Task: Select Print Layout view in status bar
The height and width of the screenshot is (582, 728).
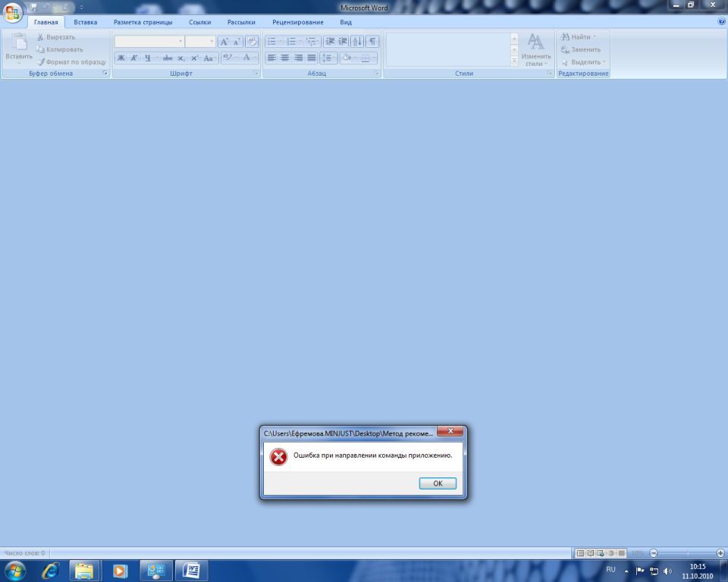Action: coord(580,552)
